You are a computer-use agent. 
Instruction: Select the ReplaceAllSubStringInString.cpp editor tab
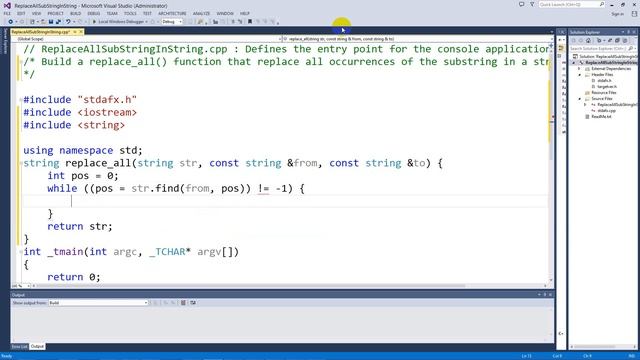[41, 32]
